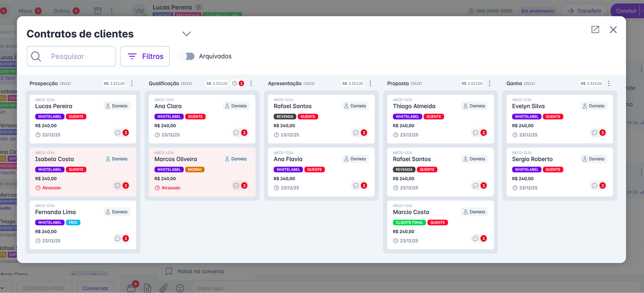Open Proposta column options menu
The height and width of the screenshot is (293, 644).
pyautogui.click(x=489, y=83)
